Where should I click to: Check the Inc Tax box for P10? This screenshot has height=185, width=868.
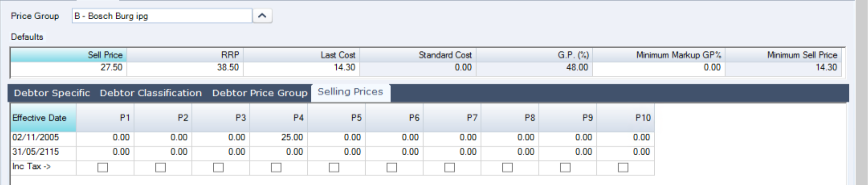pyautogui.click(x=623, y=167)
